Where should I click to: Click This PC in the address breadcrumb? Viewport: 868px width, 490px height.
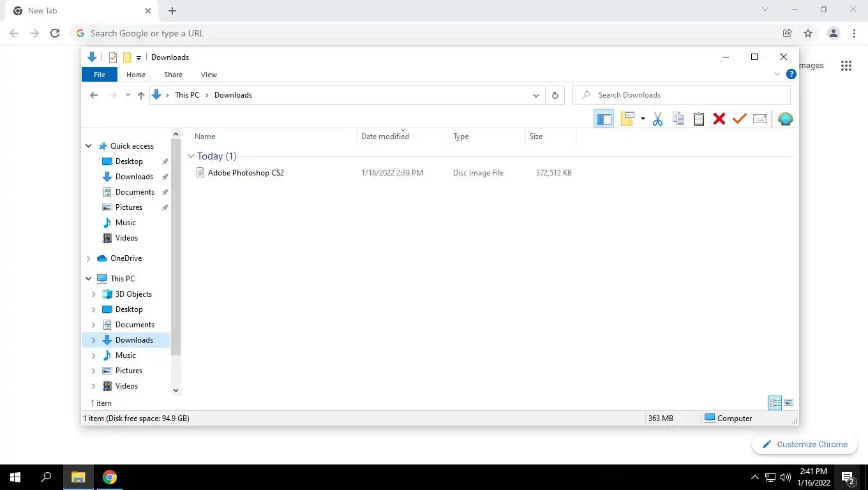[187, 95]
